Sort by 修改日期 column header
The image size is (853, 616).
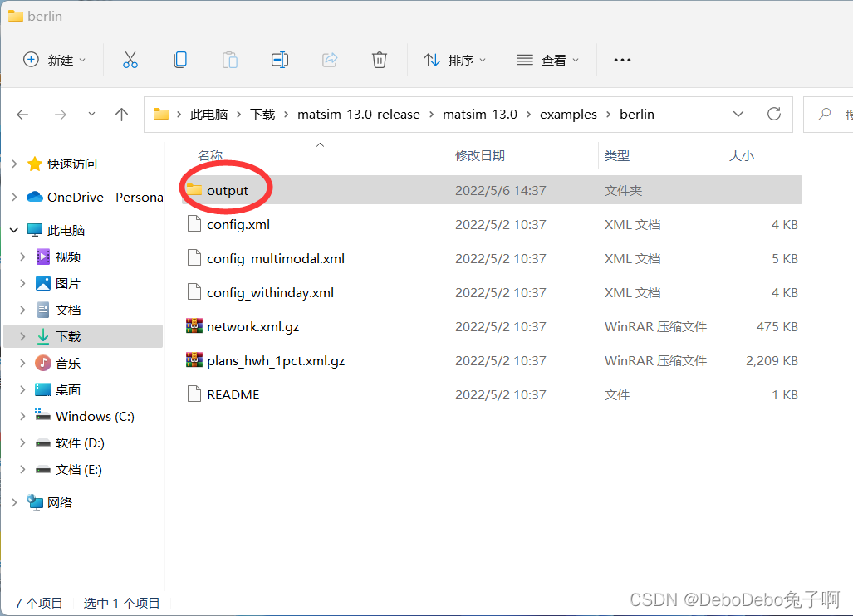480,155
